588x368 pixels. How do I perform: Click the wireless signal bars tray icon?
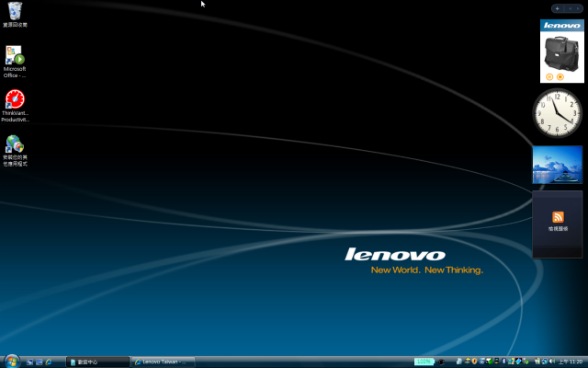(489, 362)
